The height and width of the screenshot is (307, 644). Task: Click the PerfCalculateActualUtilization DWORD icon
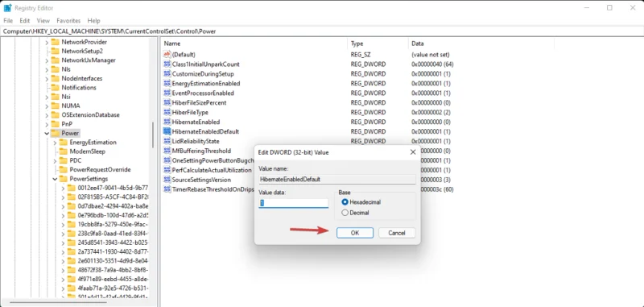click(x=167, y=170)
